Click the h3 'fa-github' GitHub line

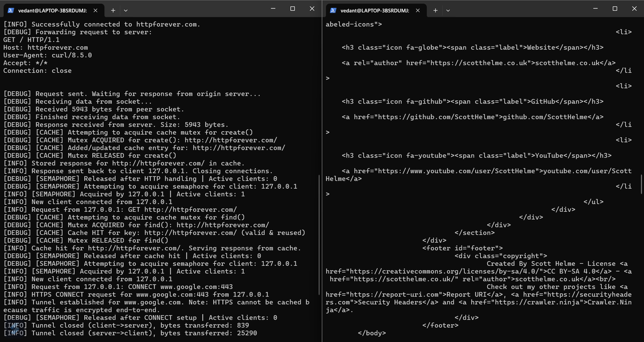(473, 101)
